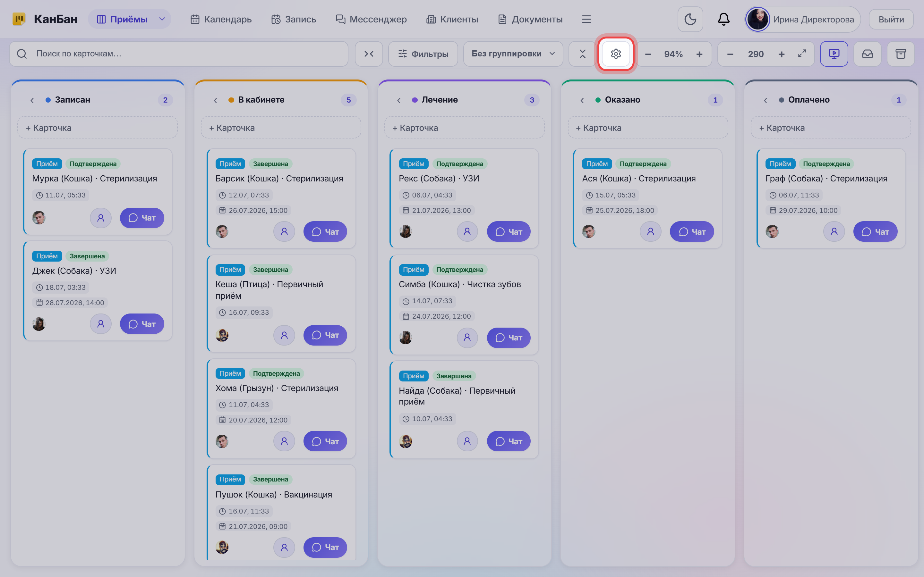Open the archive box icon
This screenshot has height=577, width=924.
901,54
